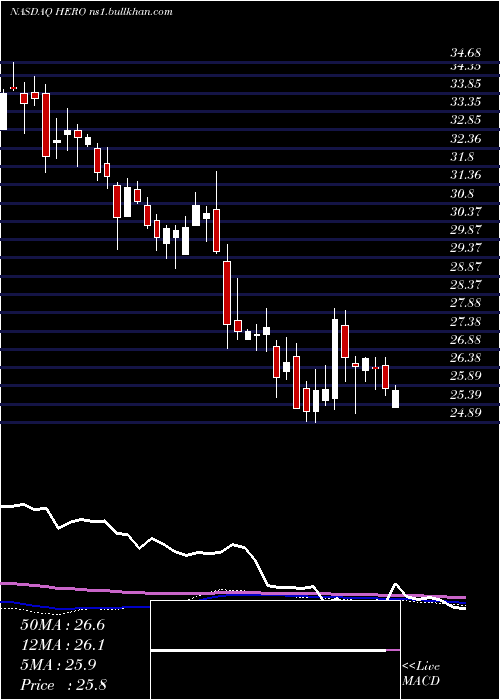The height and width of the screenshot is (700, 500).
Task: Click the 33.35 price label
Action: point(465,102)
